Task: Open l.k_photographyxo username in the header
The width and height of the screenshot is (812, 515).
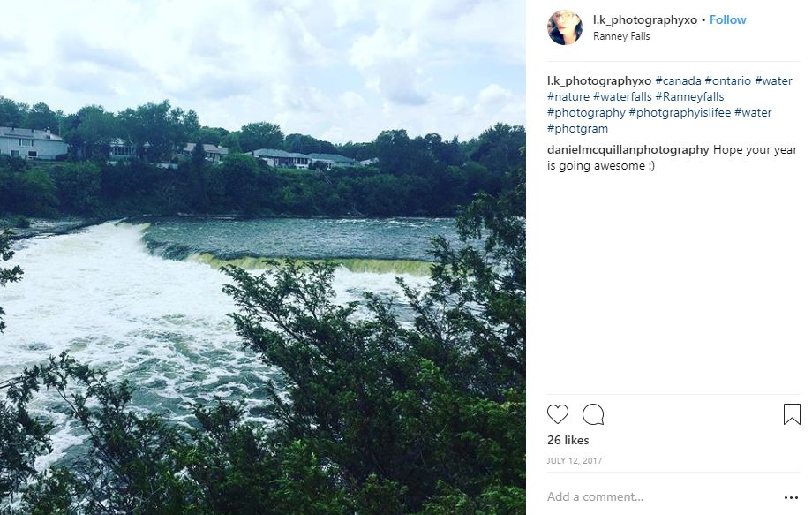Action: (645, 19)
